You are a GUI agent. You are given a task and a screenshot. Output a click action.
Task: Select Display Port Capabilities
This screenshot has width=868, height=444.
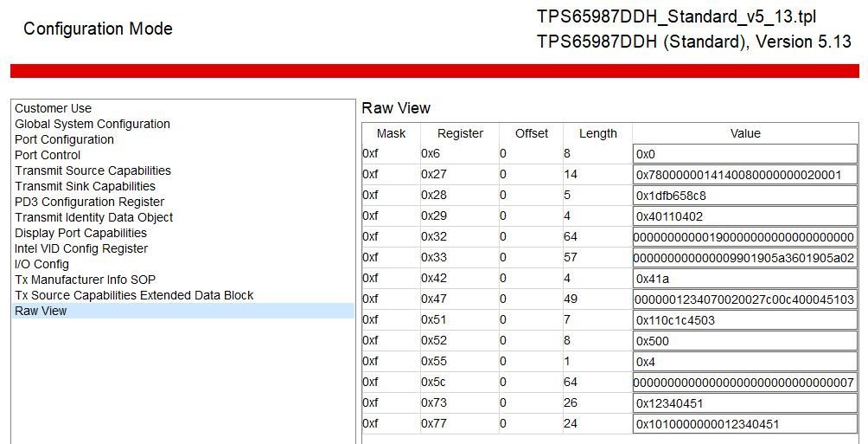[182, 232]
